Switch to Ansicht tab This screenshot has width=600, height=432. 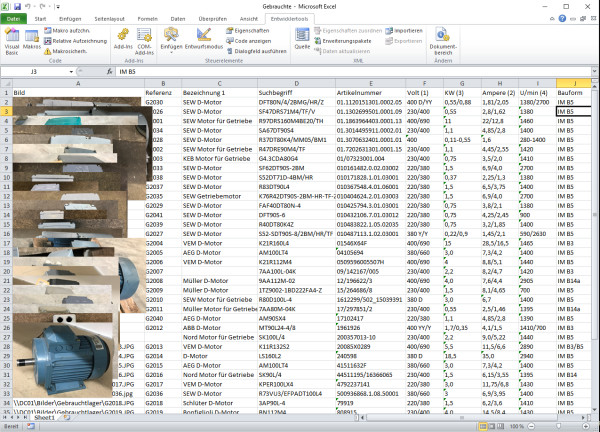(x=249, y=19)
